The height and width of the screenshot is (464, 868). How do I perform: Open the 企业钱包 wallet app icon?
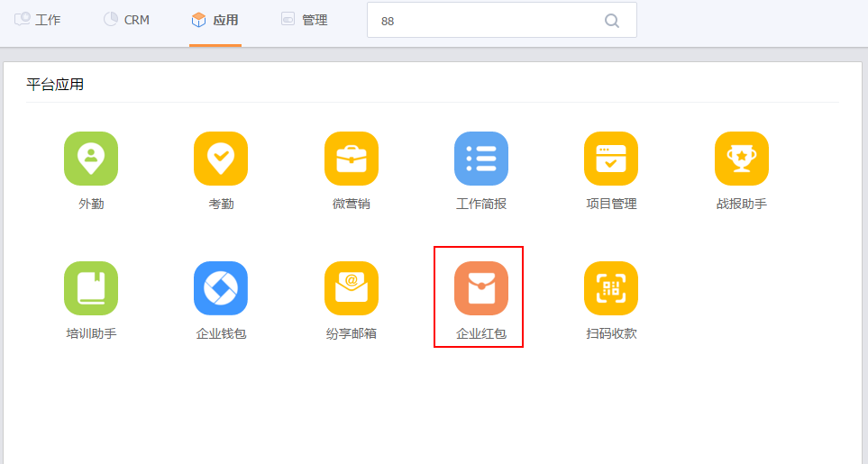coord(221,288)
